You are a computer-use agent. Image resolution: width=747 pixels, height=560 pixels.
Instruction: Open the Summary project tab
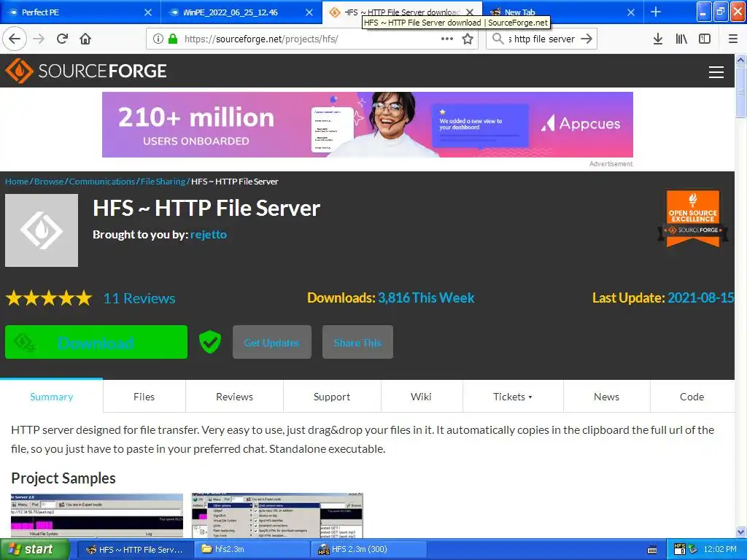pyautogui.click(x=52, y=397)
